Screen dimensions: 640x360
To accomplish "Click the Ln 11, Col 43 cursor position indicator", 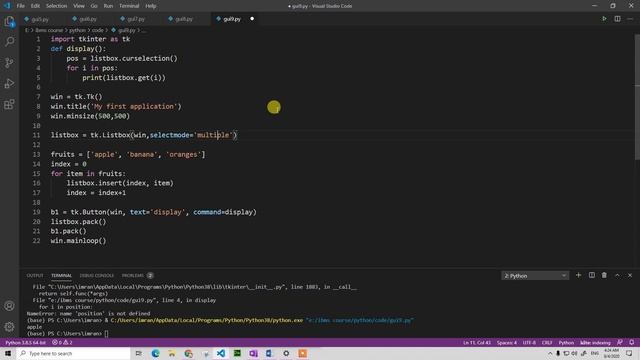I will 477,342.
